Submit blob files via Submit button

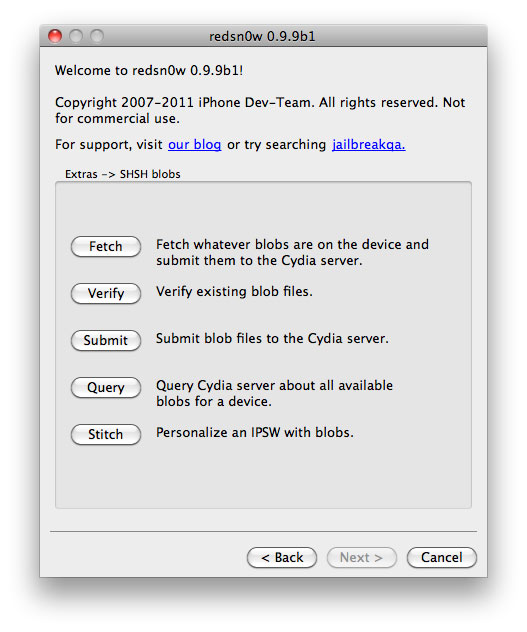tap(106, 340)
